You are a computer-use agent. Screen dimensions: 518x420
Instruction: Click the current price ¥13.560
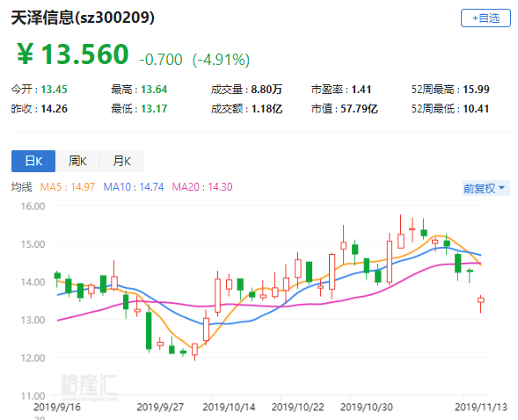tap(73, 54)
